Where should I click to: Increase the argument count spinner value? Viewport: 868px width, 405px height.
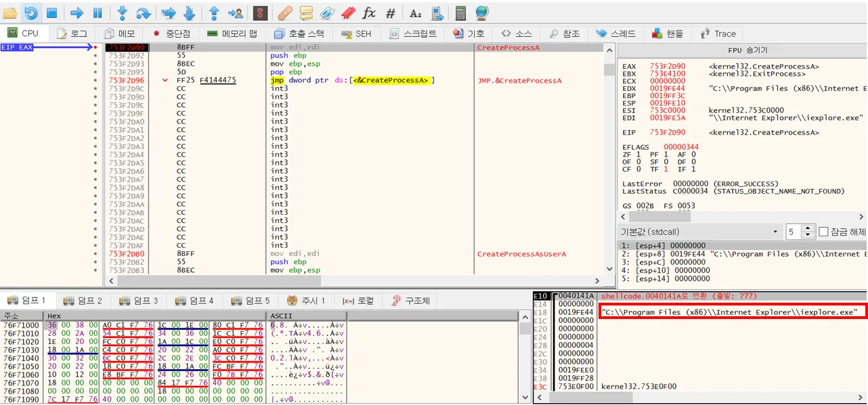coord(808,228)
